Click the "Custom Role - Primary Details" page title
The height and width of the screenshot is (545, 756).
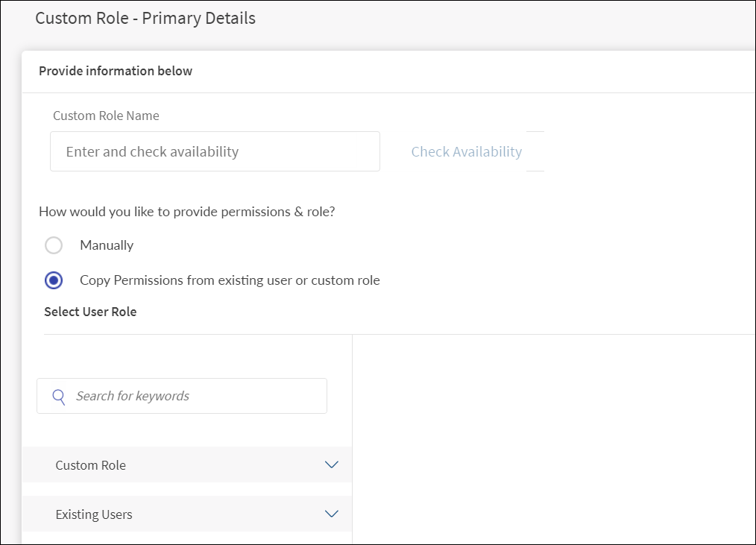coord(145,18)
